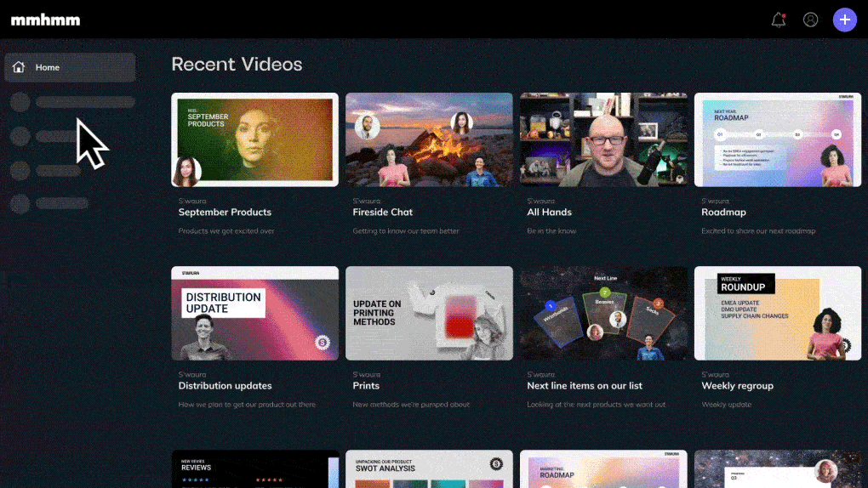Open the September Products video thumbnail

coord(254,139)
